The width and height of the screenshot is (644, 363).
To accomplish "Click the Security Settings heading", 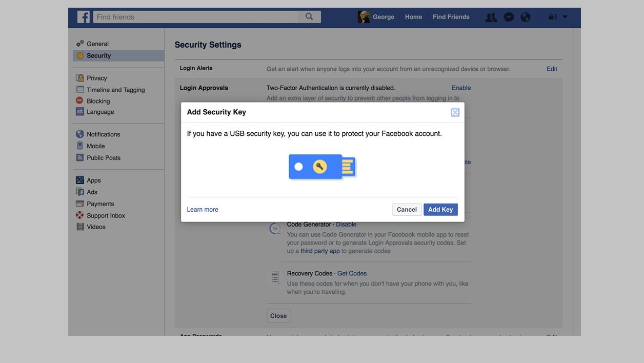I will [208, 45].
